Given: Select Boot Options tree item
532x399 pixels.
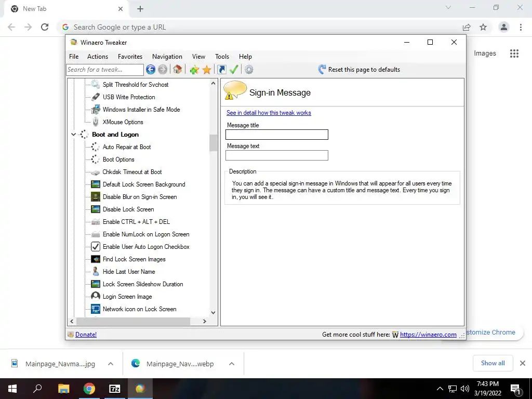Looking at the screenshot, I should pos(118,159).
